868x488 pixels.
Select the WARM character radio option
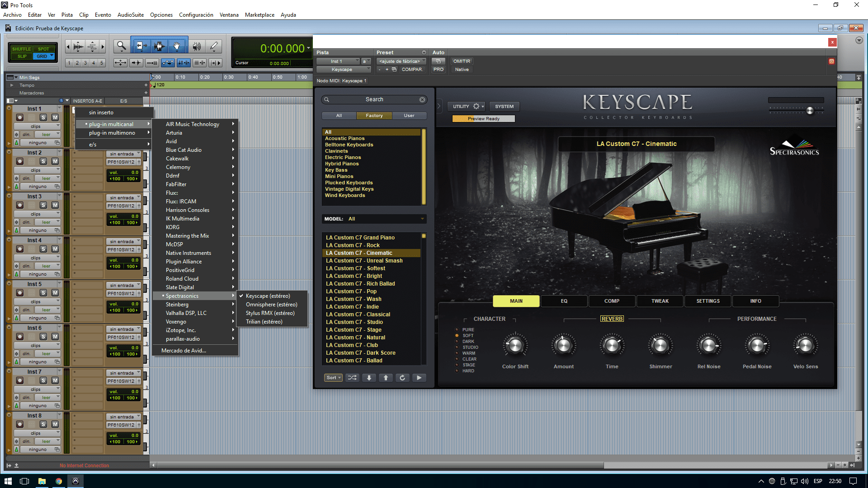pos(457,353)
